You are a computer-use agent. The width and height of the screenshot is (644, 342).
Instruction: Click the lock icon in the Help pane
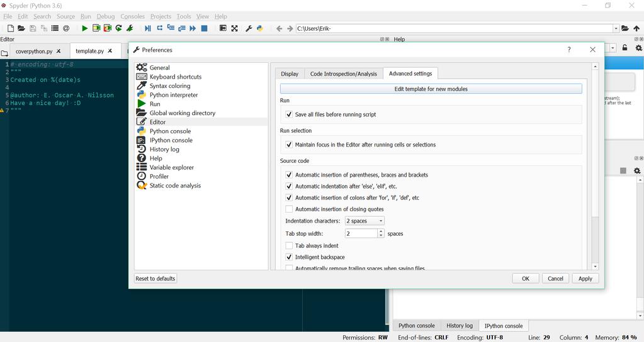tap(624, 48)
